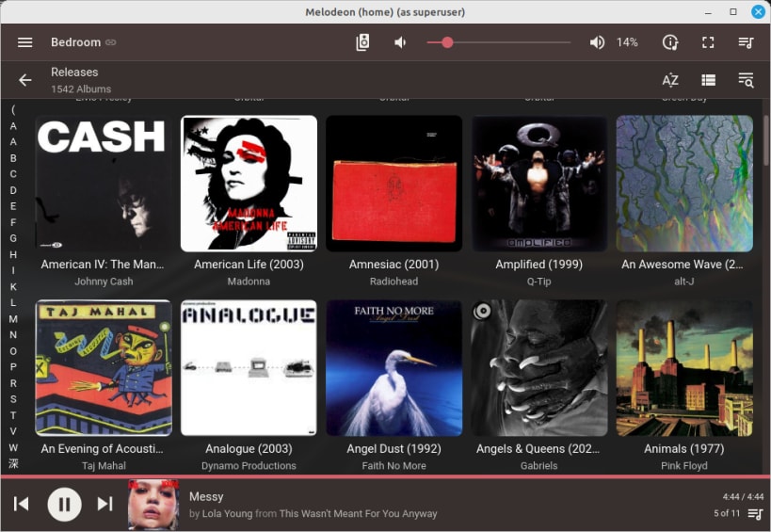Jump to letter S in index
Screen dimensions: 771x532
[13, 399]
